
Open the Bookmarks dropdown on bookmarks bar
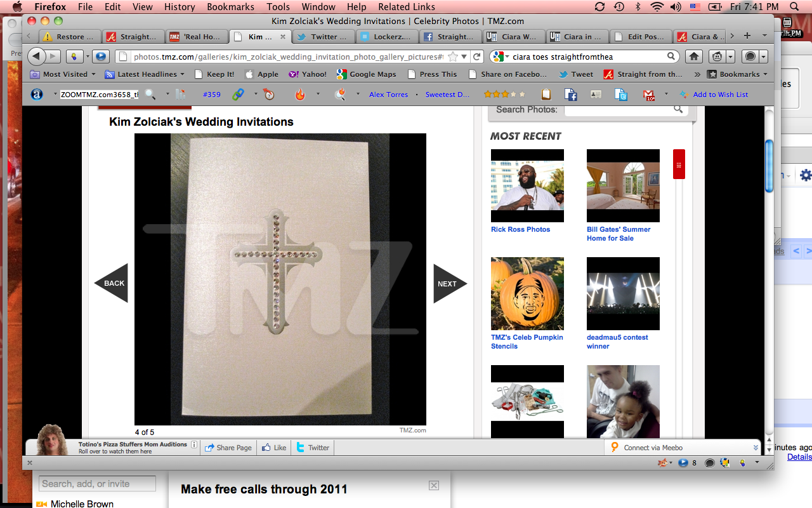[739, 74]
